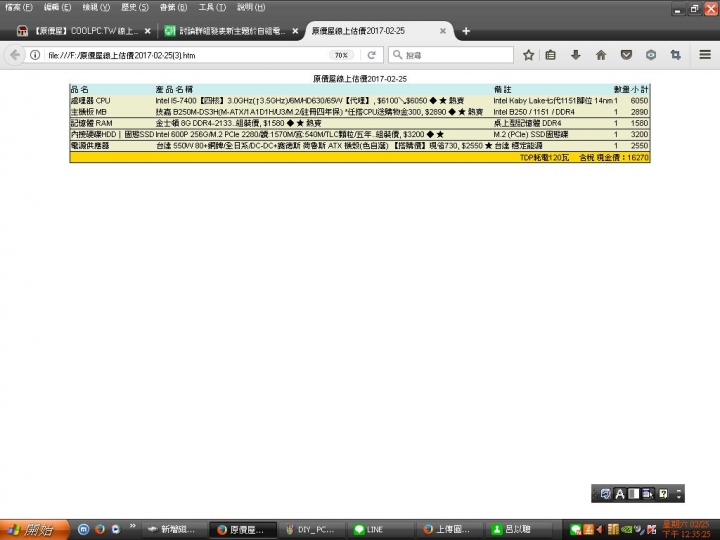
Task: Switch to the DIY_PC taskbar window
Action: click(x=311, y=529)
